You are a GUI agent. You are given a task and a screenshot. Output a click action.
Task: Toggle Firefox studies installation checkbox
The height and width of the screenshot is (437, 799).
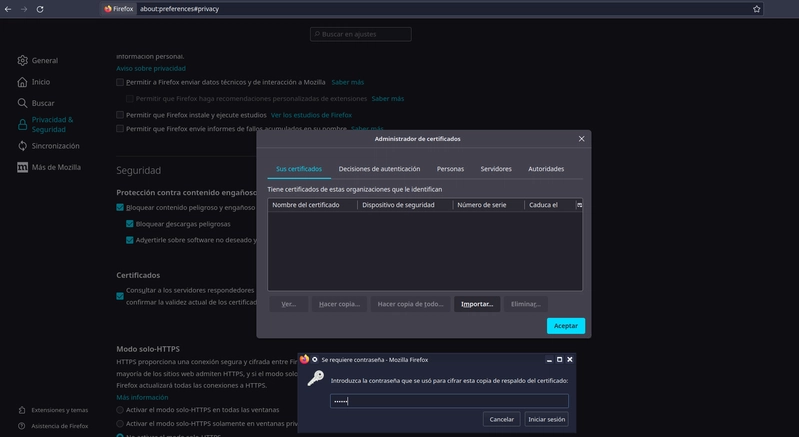coord(120,115)
